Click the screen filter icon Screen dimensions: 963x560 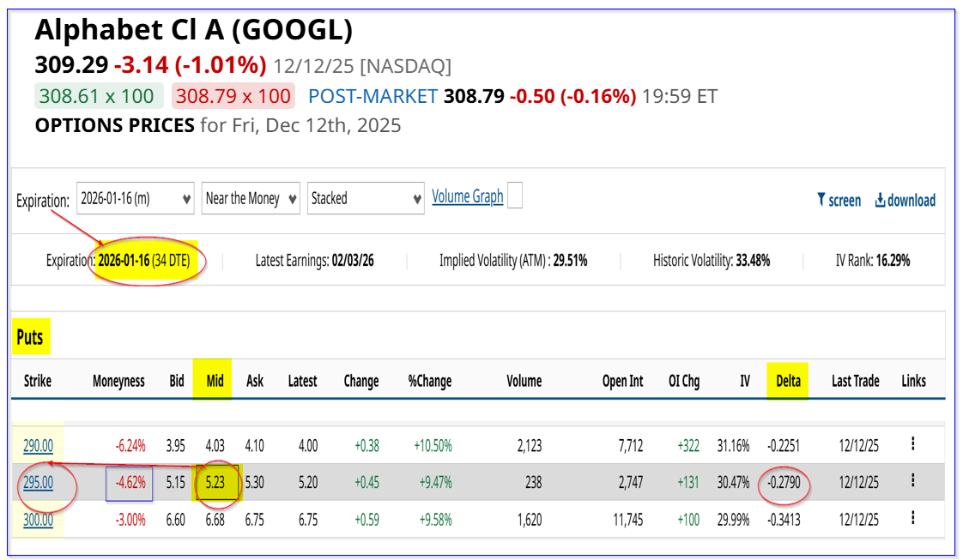tap(821, 200)
